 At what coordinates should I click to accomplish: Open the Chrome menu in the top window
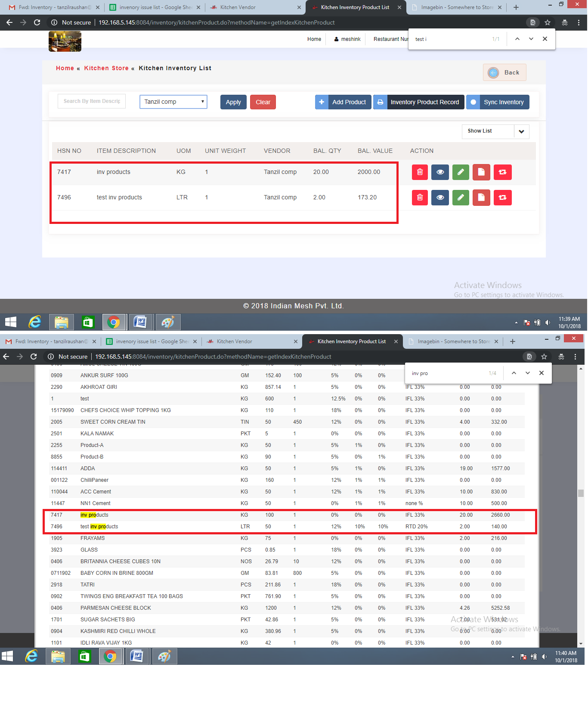[579, 22]
